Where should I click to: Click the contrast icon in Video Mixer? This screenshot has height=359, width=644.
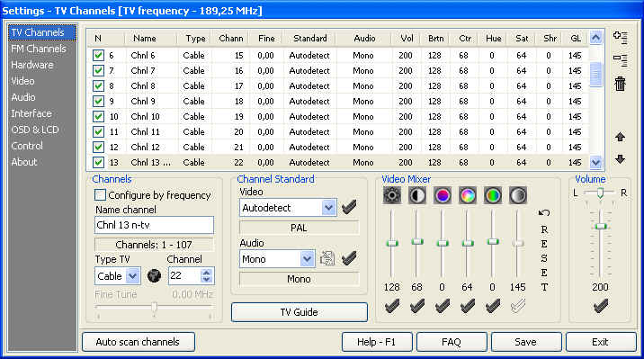(x=416, y=195)
